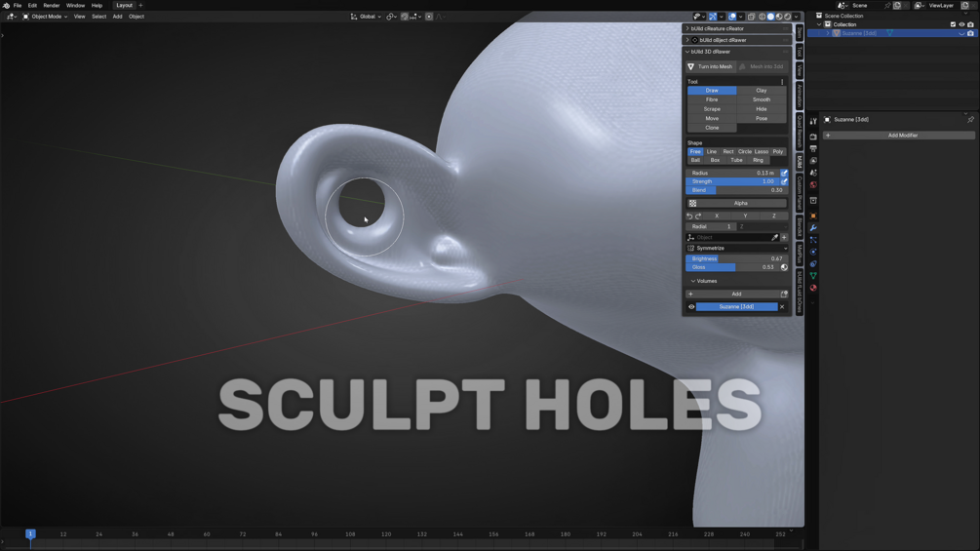Select the Lasso shape
Image resolution: width=980 pixels, height=551 pixels.
[762, 152]
